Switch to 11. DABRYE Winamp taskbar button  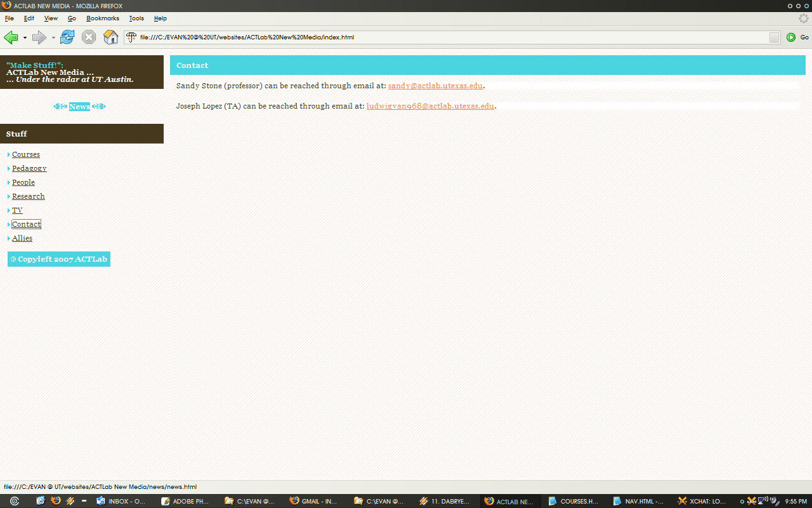446,501
